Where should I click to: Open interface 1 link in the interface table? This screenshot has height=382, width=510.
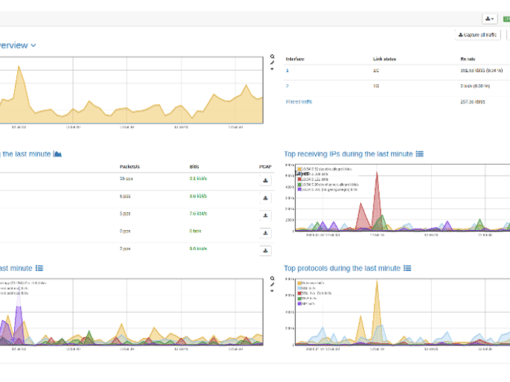point(287,71)
